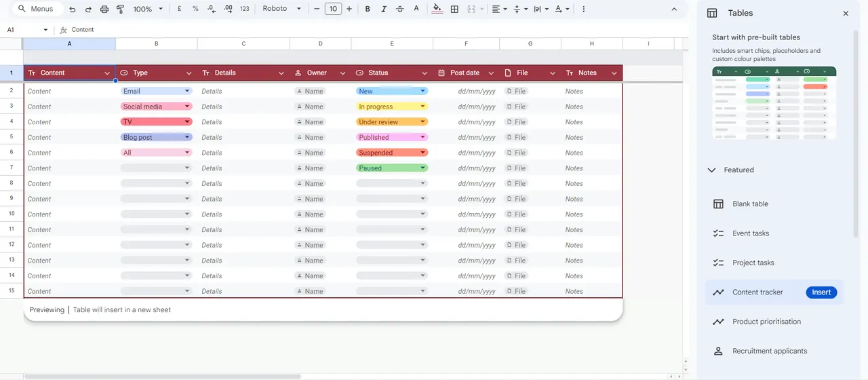Select the Recruitment applicants template
This screenshot has height=380, width=868.
click(x=774, y=351)
